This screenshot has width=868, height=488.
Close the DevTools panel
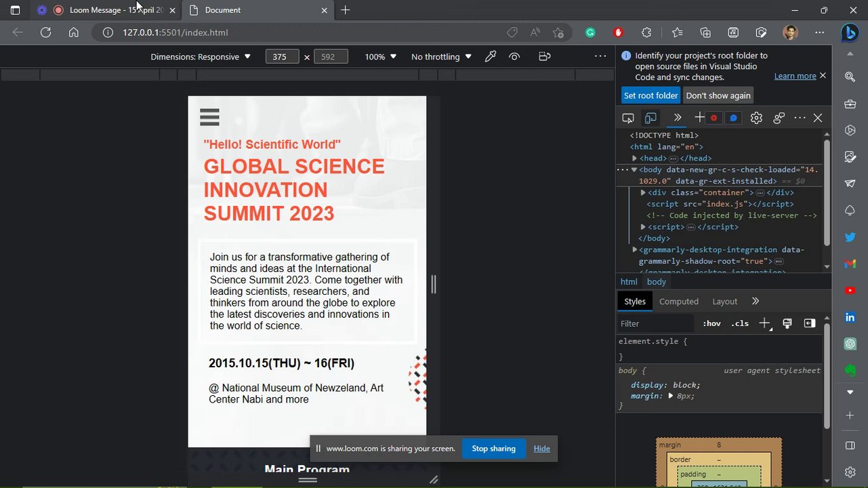click(x=818, y=118)
